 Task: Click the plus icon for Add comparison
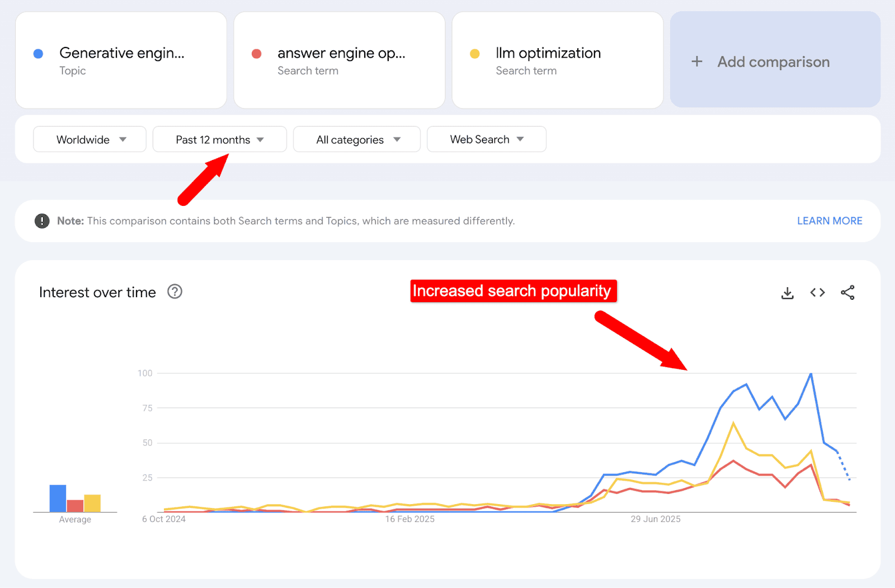pyautogui.click(x=697, y=62)
